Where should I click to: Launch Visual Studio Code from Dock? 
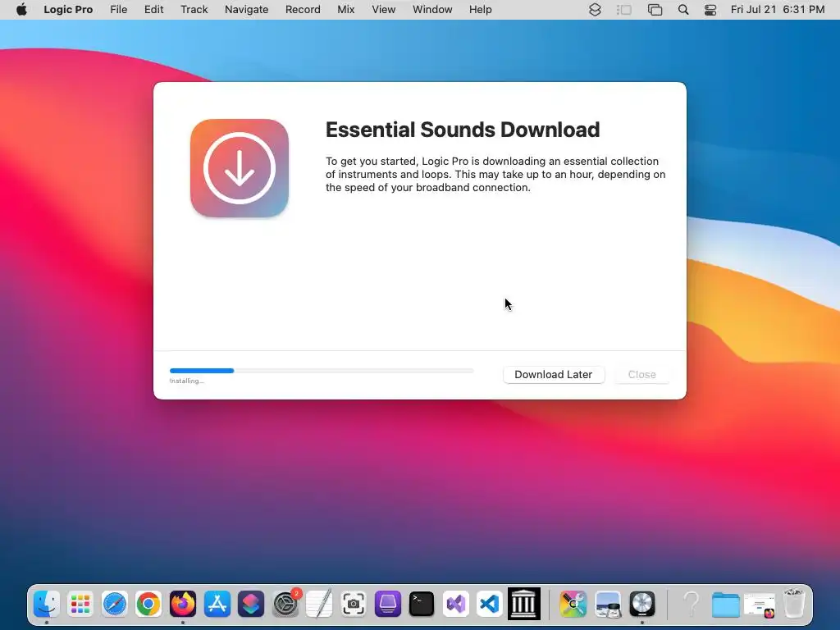[x=490, y=604]
